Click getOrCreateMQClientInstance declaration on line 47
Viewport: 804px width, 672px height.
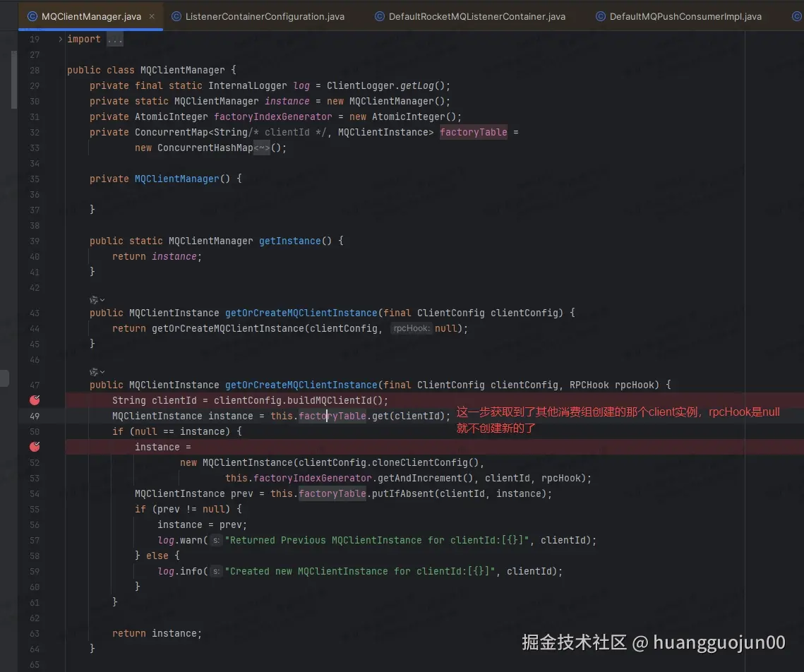pos(301,385)
